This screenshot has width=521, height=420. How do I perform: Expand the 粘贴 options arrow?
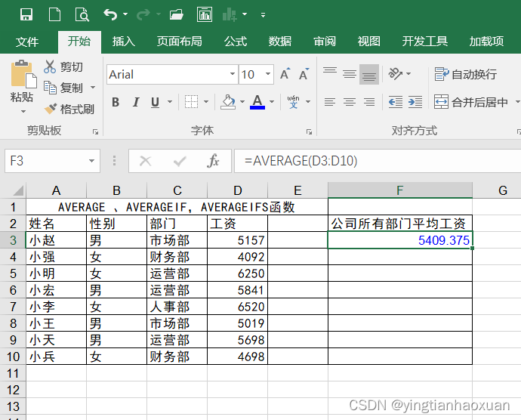(x=23, y=111)
